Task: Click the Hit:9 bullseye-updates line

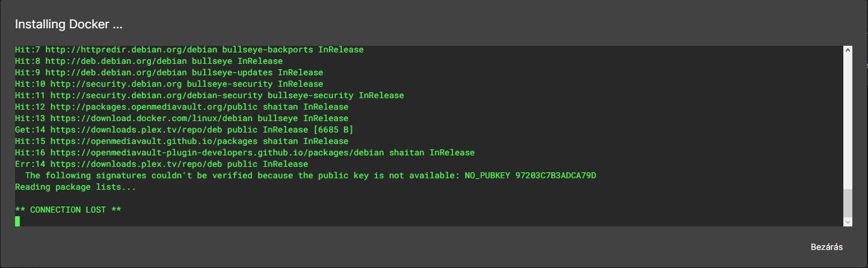Action: (x=161, y=72)
